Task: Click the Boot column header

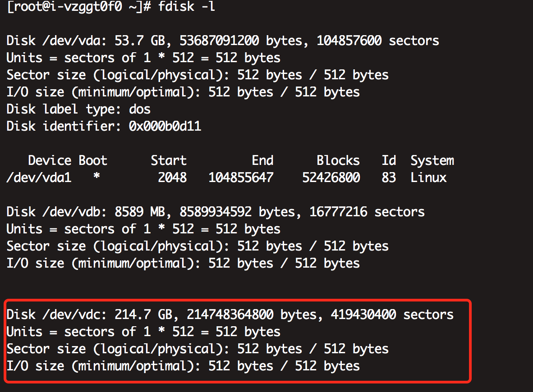Action: (93, 160)
